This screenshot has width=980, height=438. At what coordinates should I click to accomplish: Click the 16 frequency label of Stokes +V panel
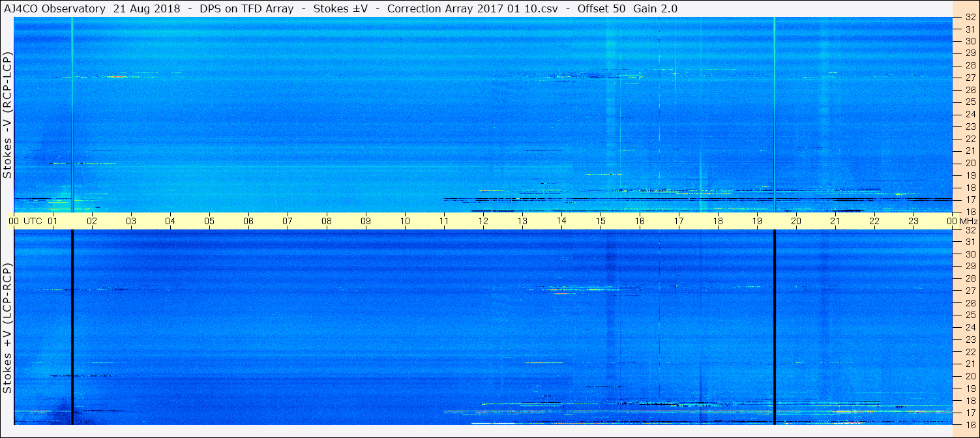pos(970,424)
